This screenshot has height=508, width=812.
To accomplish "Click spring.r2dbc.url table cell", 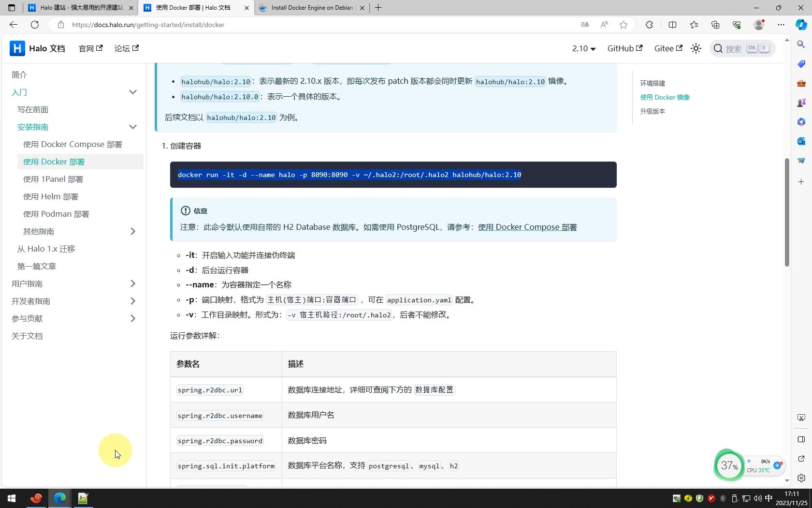I will [226, 390].
